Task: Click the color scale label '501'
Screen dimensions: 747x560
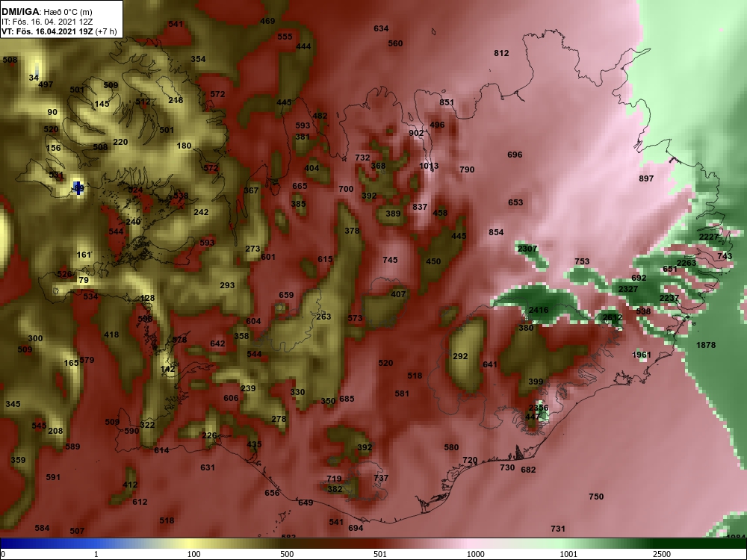Action: (x=379, y=554)
